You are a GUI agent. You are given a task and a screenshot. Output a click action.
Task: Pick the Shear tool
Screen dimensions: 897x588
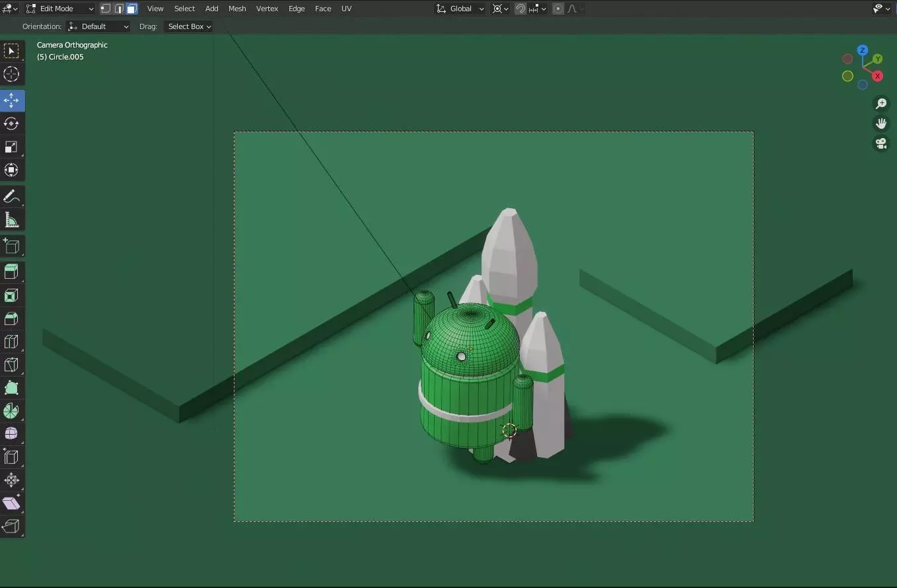point(12,503)
